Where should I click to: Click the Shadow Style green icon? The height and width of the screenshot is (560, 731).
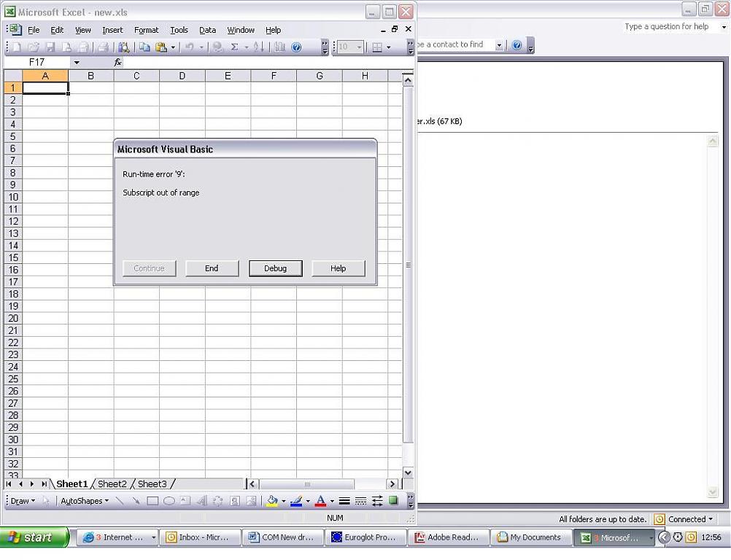click(x=393, y=500)
